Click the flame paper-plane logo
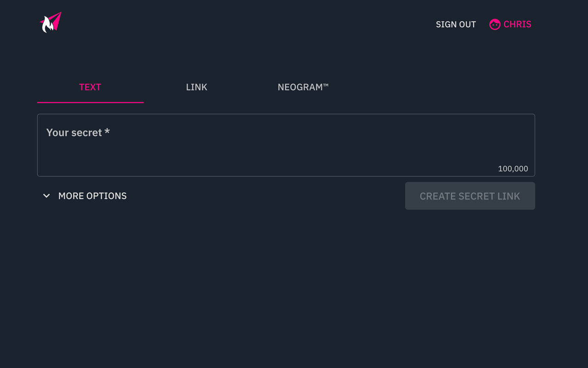Screen dimensions: 588x368 click(x=51, y=23)
